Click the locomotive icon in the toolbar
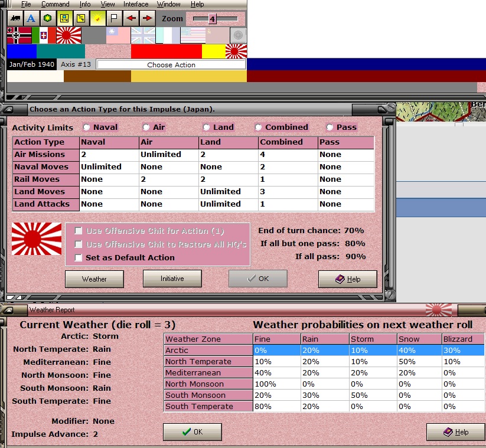 pos(15,18)
